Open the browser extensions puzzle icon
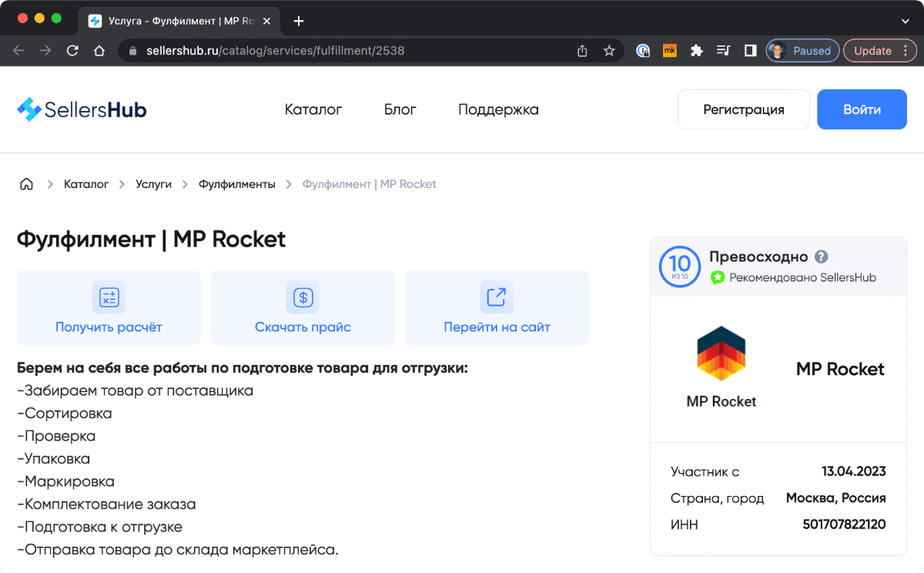 pos(696,50)
